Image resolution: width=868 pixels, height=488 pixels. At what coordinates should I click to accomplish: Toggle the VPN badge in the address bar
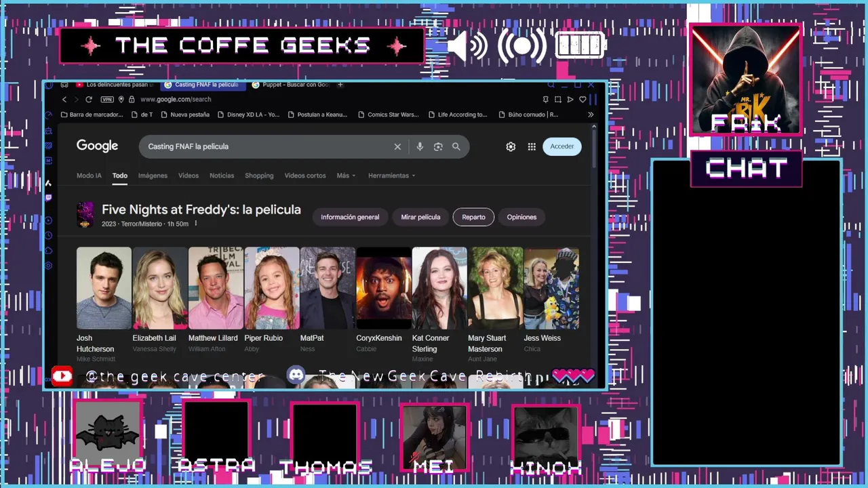click(107, 100)
